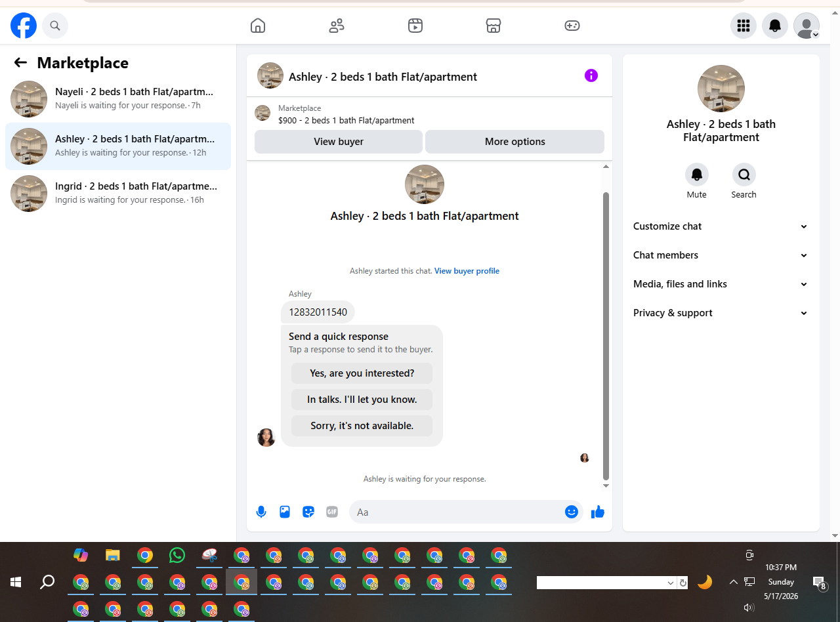Viewport: 840px width, 622px height.
Task: Click the Meet Now tray icon
Action: (749, 555)
